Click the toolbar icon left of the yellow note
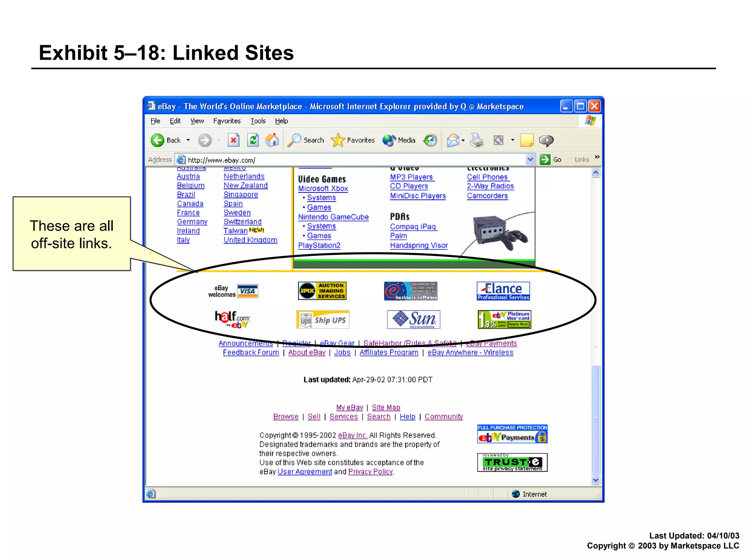747x560 pixels. tap(498, 140)
